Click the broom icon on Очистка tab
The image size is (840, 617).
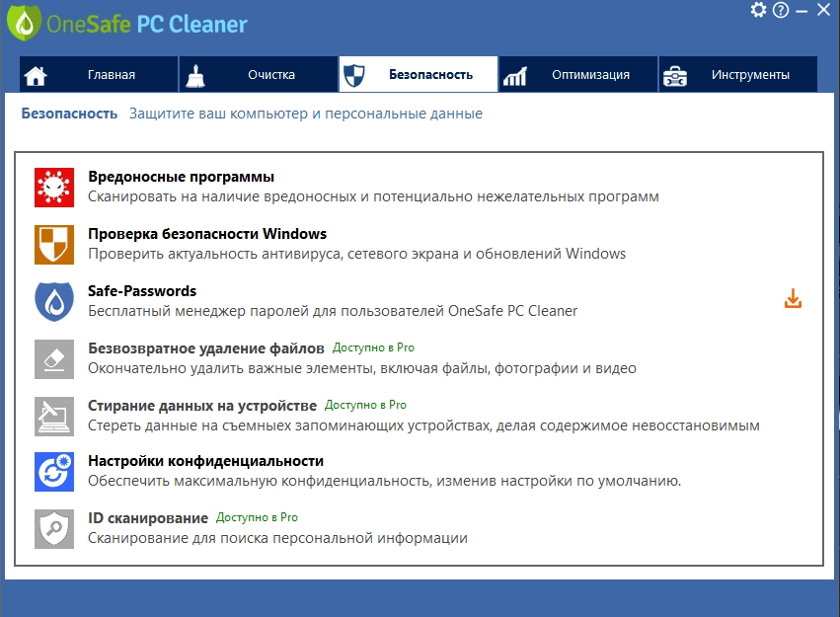195,75
